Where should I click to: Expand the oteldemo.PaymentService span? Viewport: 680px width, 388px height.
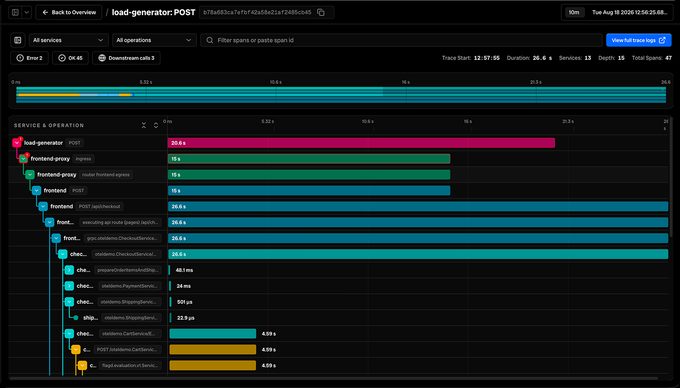point(69,286)
